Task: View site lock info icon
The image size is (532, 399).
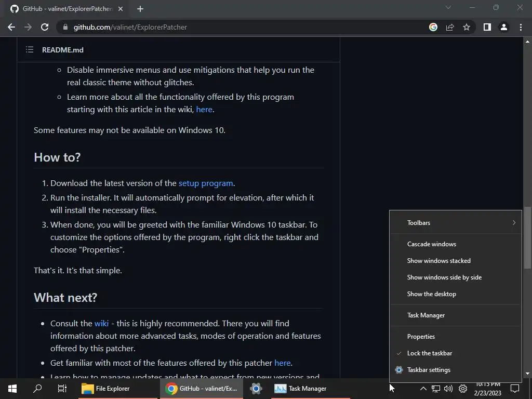Action: tap(65, 27)
